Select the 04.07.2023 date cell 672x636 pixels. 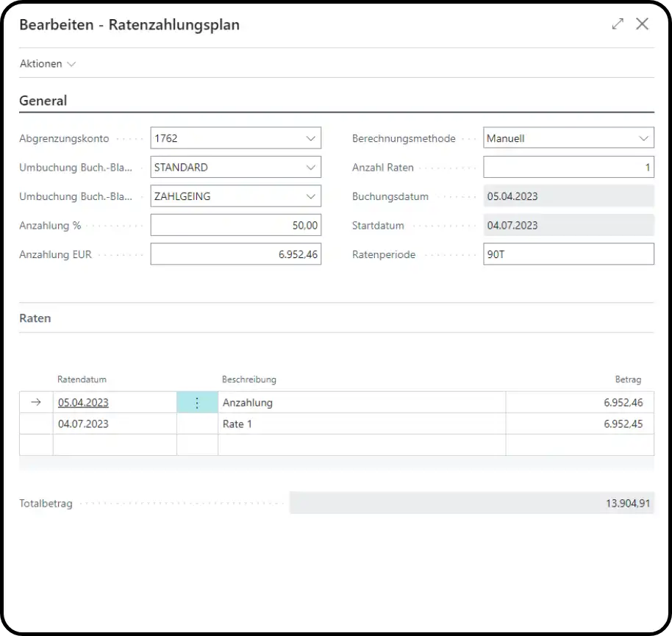click(x=83, y=424)
